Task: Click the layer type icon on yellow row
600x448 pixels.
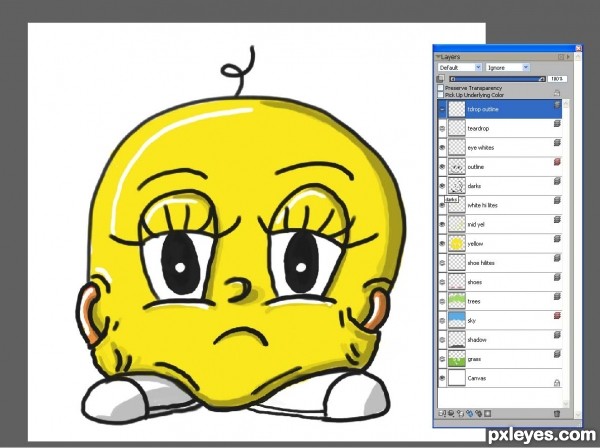Action: 557,239
